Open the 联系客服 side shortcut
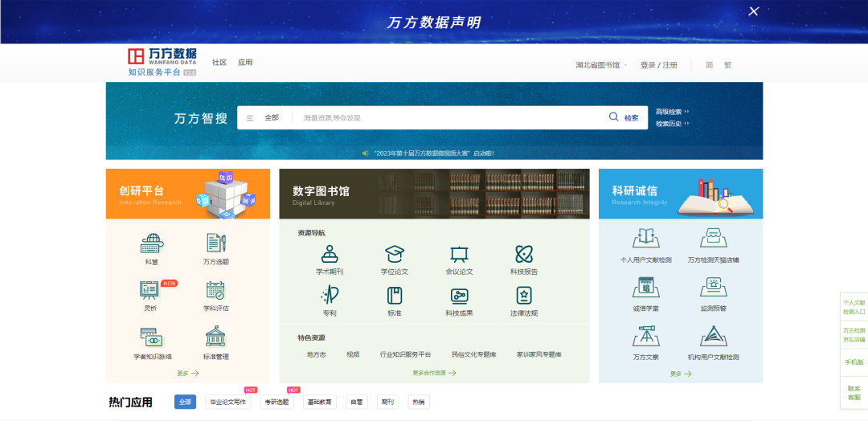Viewport: 868px width, 421px height. (x=854, y=393)
